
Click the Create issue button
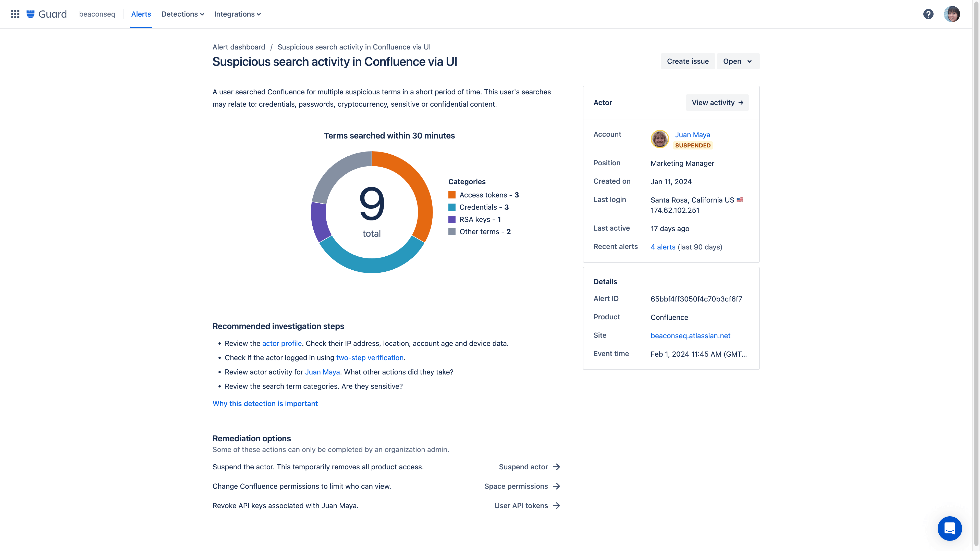[688, 61]
